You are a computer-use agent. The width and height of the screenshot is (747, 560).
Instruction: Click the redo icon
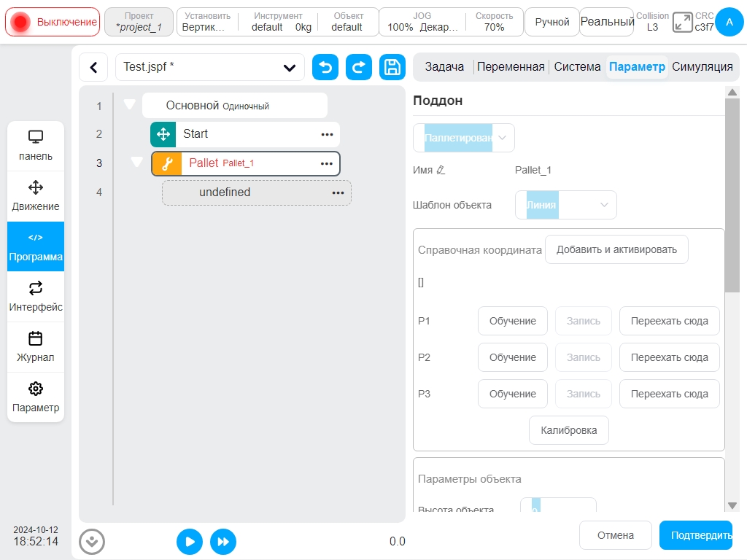coord(359,67)
